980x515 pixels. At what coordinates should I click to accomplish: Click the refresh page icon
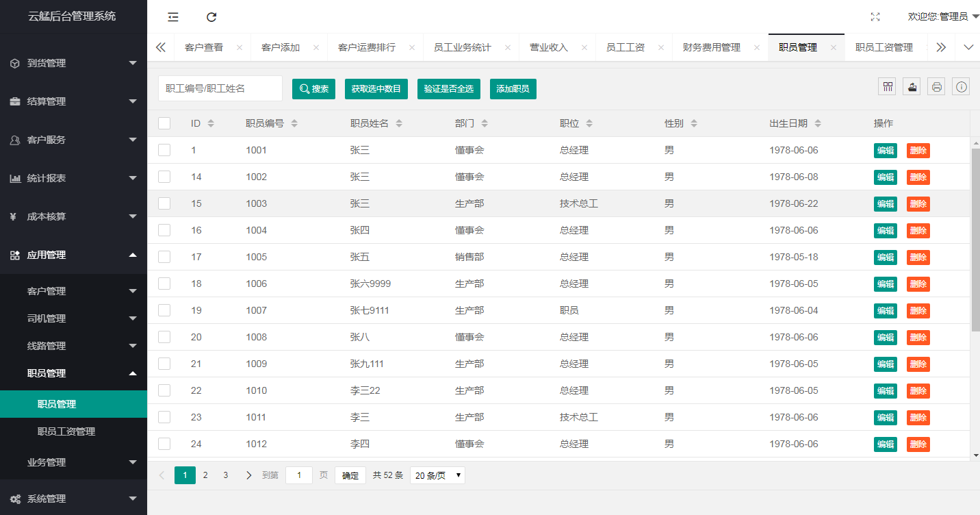coord(211,17)
